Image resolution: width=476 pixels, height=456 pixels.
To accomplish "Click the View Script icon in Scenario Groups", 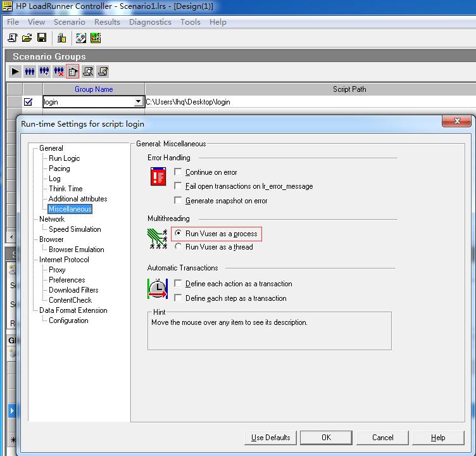I will [x=103, y=72].
